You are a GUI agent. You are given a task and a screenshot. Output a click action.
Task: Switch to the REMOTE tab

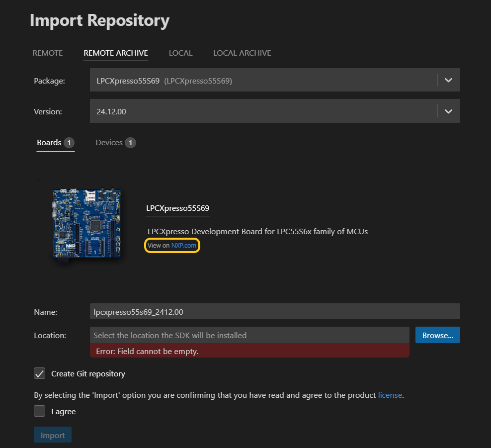(x=47, y=53)
